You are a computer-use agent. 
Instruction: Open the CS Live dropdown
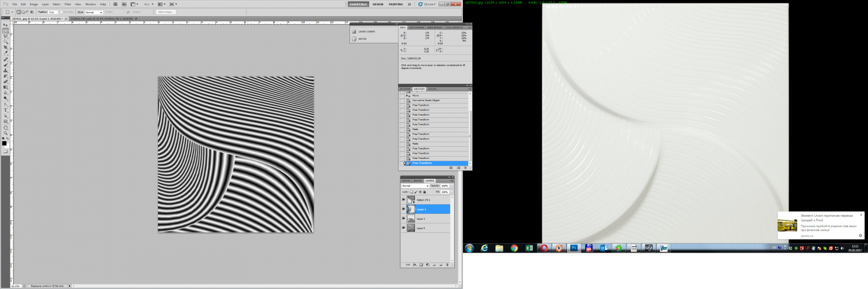tap(429, 4)
